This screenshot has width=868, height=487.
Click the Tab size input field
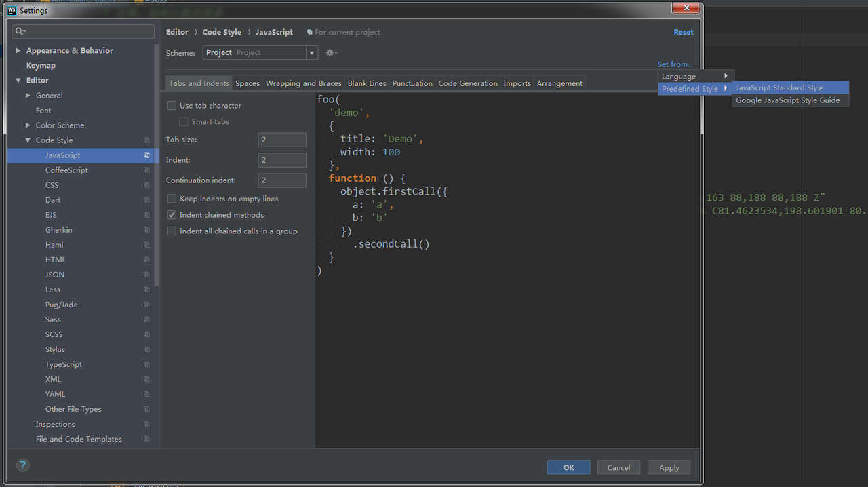(x=282, y=140)
